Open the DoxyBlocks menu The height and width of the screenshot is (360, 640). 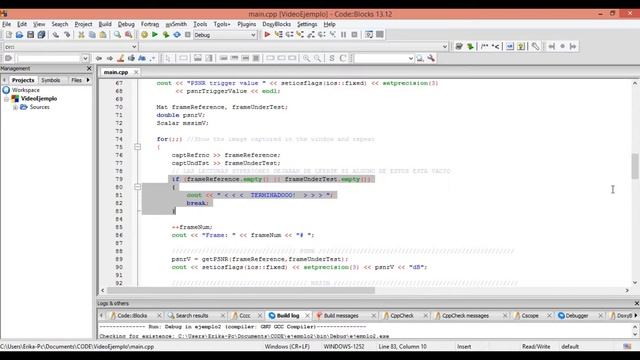click(276, 24)
